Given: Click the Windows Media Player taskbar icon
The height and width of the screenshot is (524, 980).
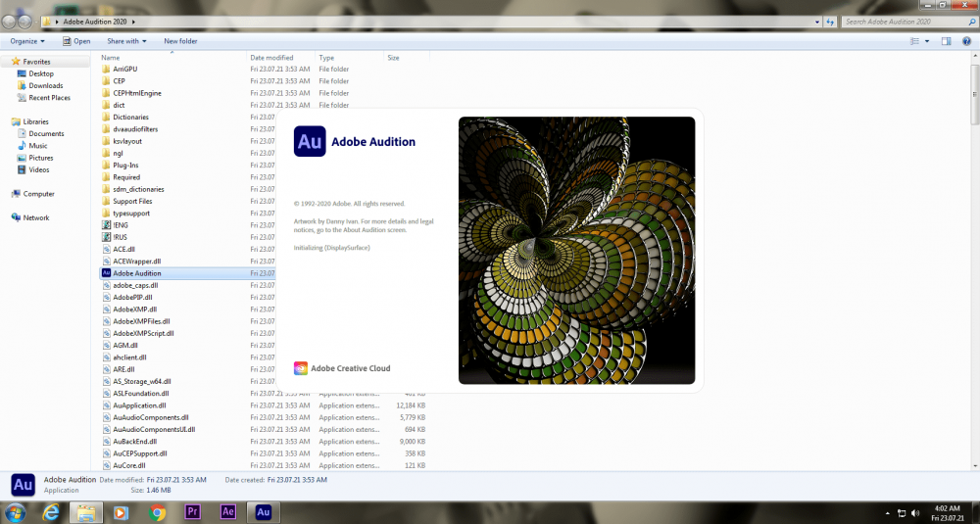Looking at the screenshot, I should [121, 511].
